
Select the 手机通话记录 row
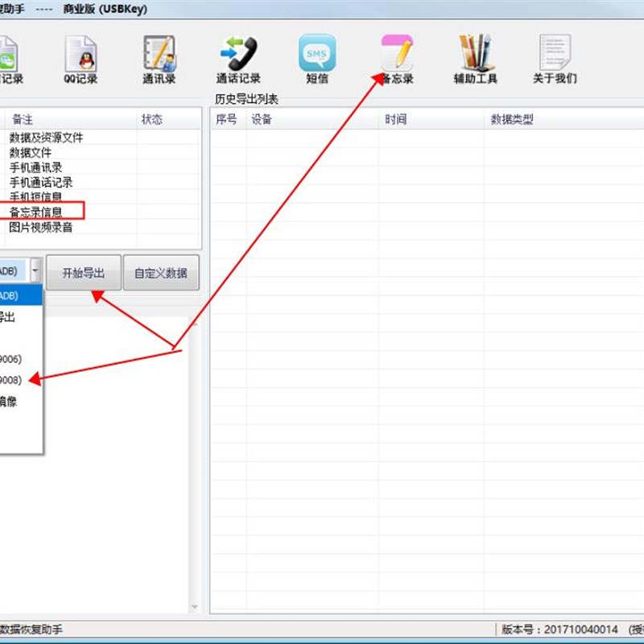tap(101, 182)
